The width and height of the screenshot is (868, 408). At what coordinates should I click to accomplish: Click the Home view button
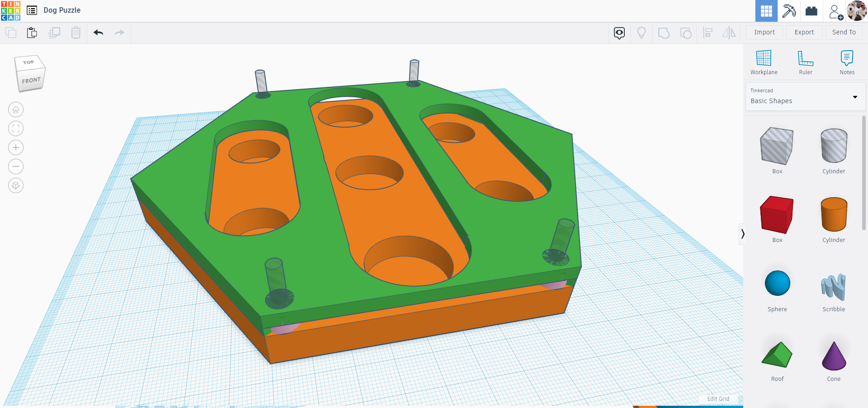pos(16,109)
